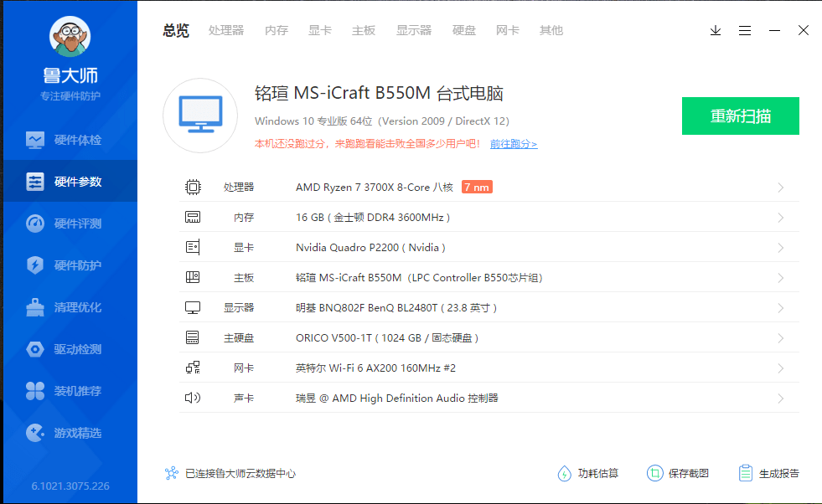Click the 鲁大师 brand name text
Viewport: 822px width, 504px height.
pos(70,75)
